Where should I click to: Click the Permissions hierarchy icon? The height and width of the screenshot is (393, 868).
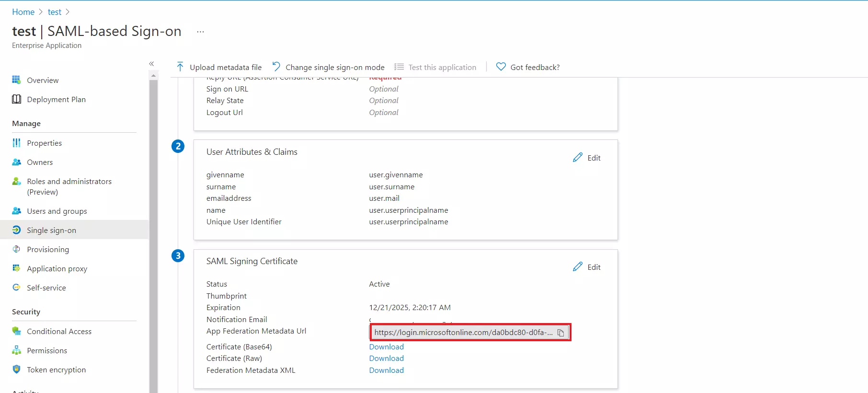(16, 350)
